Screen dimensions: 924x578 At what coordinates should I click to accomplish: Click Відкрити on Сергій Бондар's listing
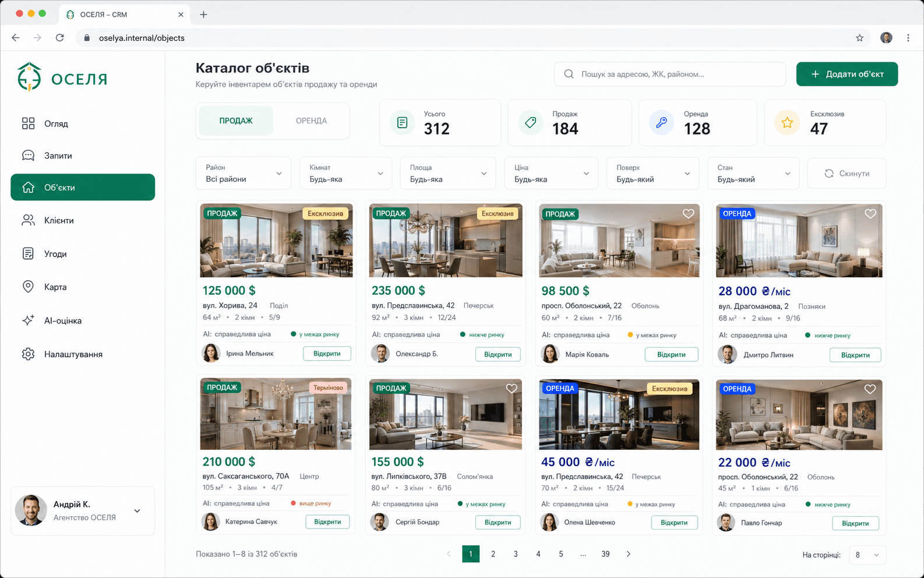pos(498,522)
